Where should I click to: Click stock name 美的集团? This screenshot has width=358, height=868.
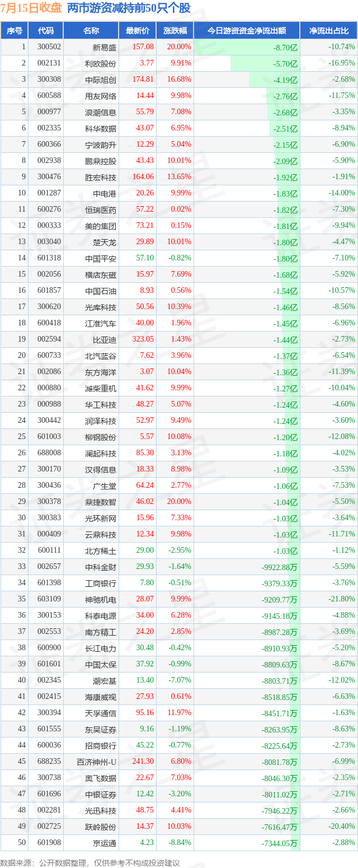[101, 226]
